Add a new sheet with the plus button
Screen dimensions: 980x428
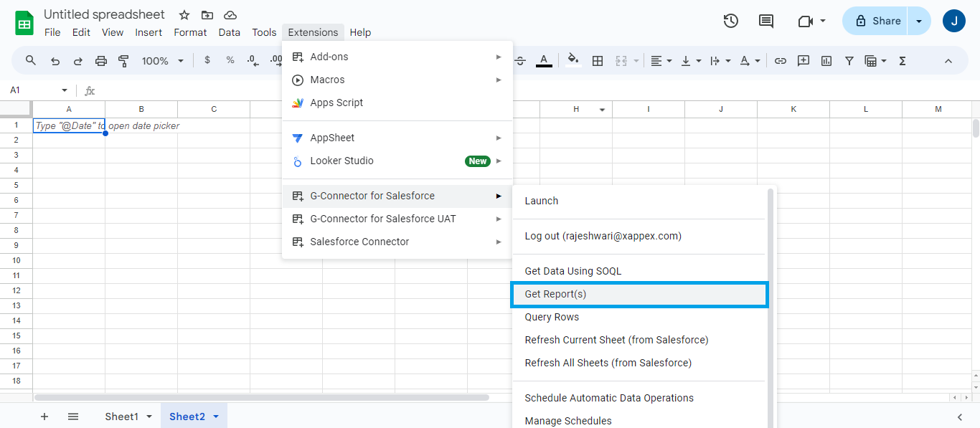44,416
